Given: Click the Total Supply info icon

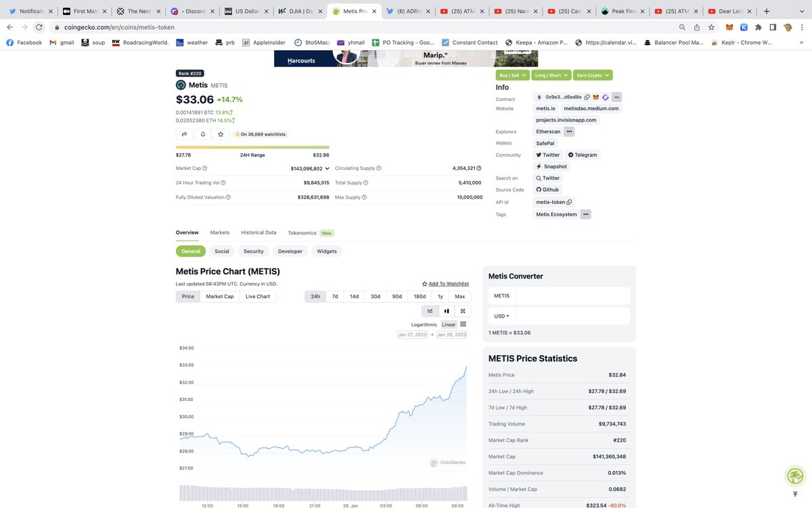Looking at the screenshot, I should pyautogui.click(x=366, y=182).
